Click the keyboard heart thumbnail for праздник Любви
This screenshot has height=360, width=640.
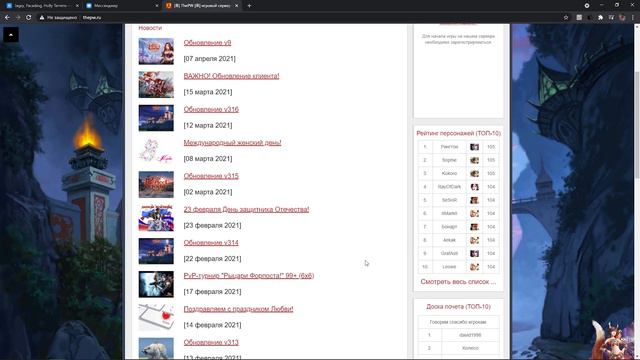click(x=156, y=318)
